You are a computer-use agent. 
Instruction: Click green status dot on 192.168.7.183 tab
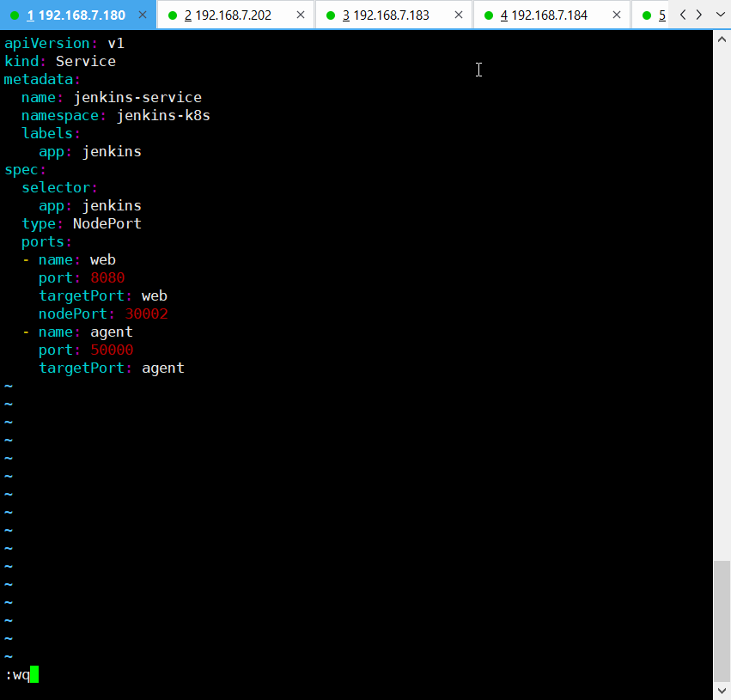331,15
